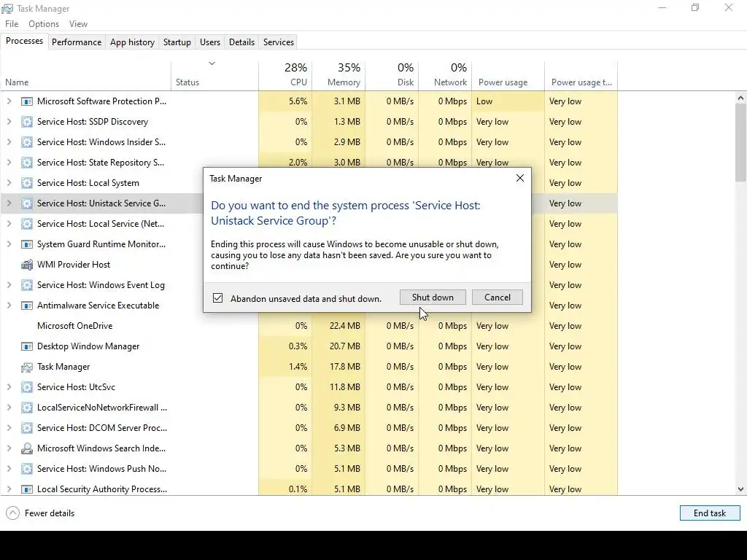747x560 pixels.
Task: Close the Task Manager confirmation dialog
Action: [519, 178]
